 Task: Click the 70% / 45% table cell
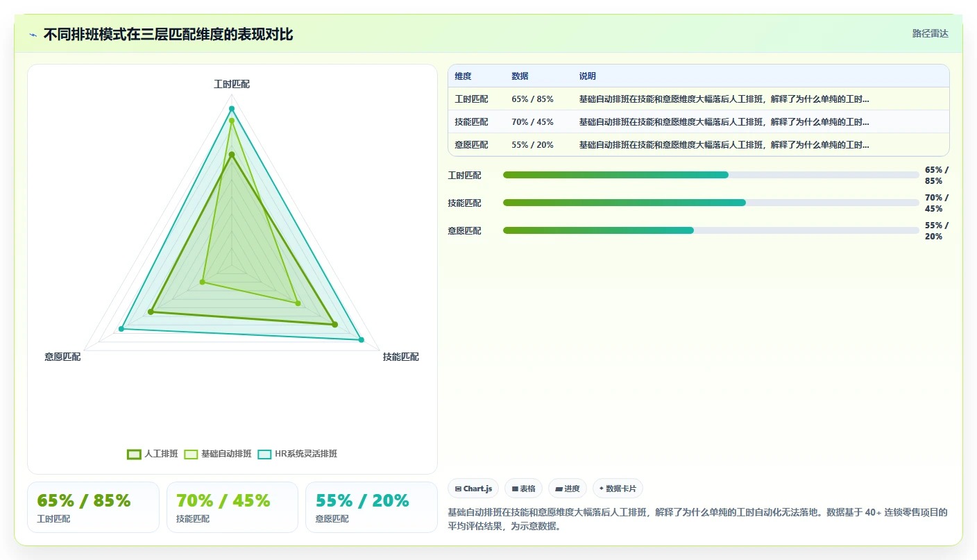532,122
